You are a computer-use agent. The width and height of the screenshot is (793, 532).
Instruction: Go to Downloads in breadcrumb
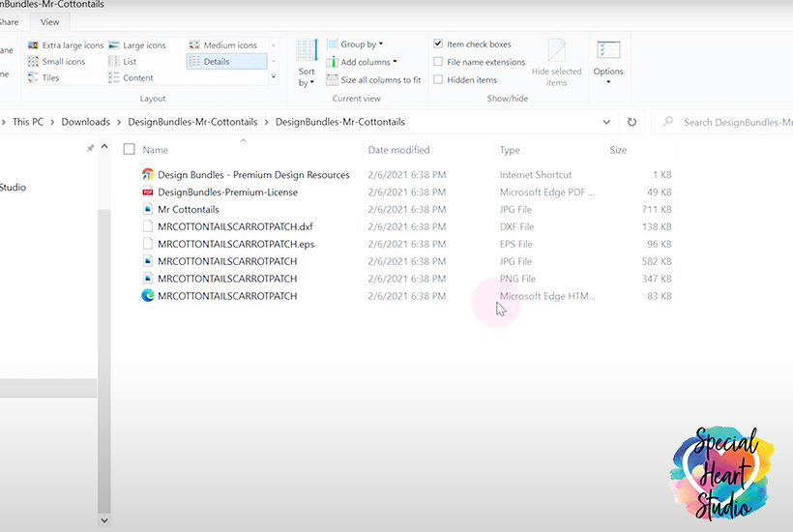tap(85, 122)
